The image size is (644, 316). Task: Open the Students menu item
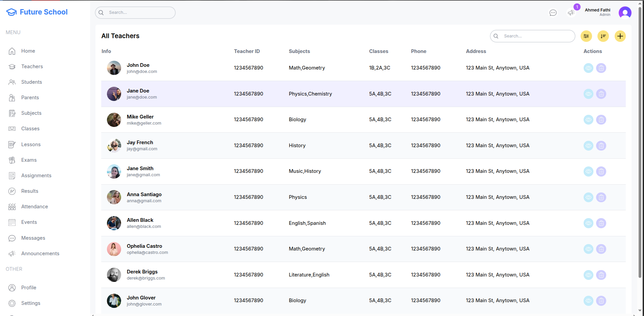(31, 82)
